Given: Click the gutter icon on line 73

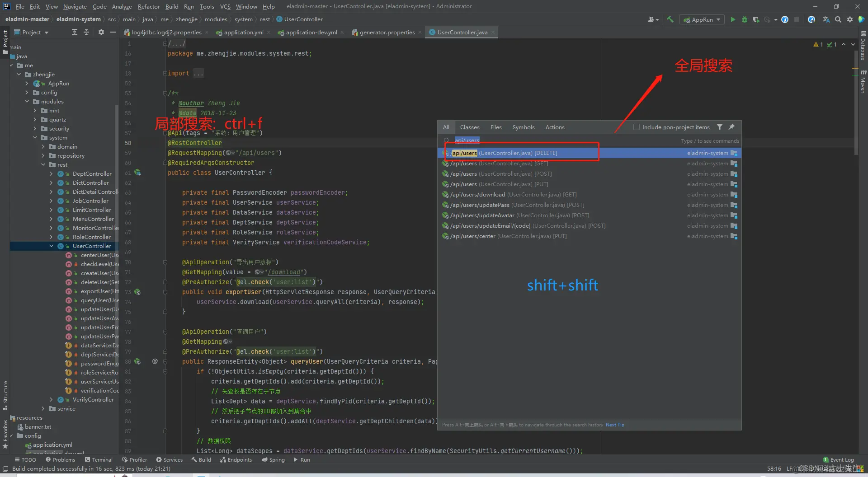Looking at the screenshot, I should tap(137, 292).
